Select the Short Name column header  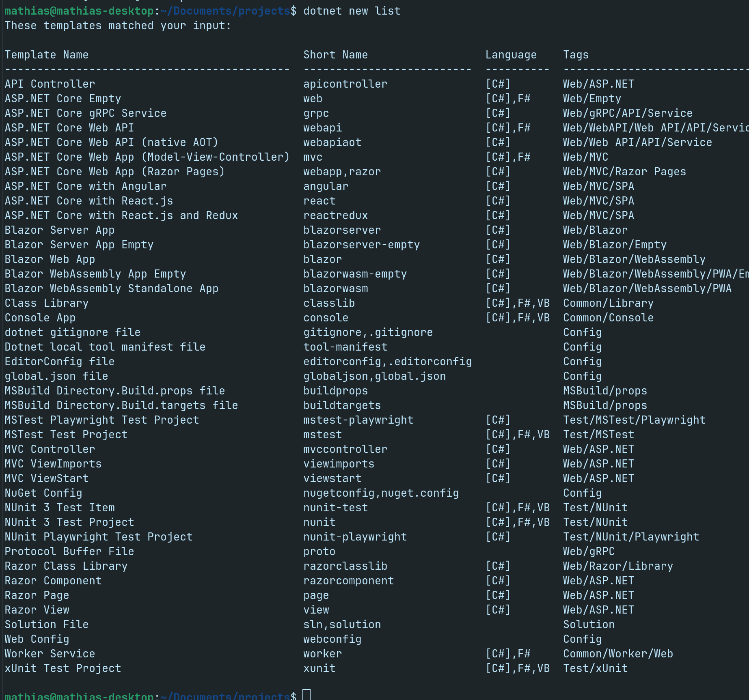335,54
